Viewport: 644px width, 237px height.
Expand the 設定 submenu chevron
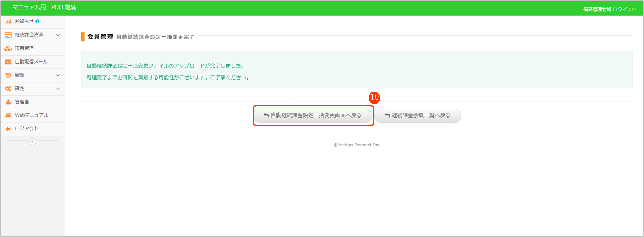click(x=58, y=89)
